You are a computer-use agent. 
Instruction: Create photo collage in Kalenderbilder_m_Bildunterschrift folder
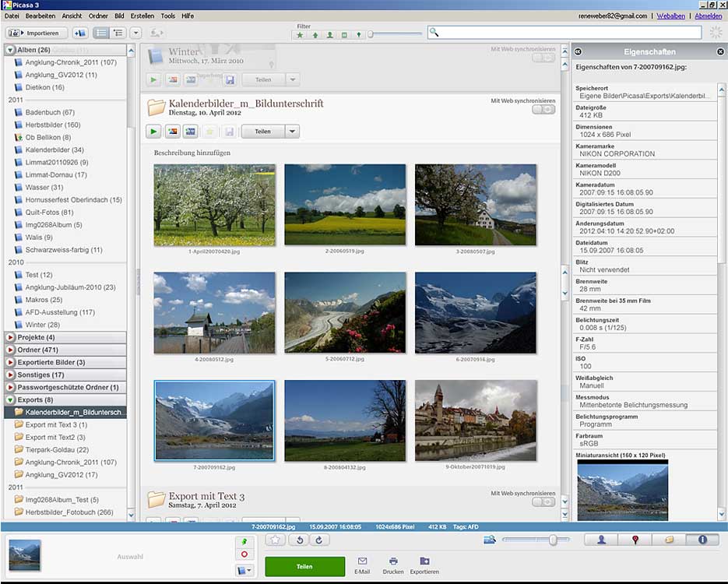[172, 132]
